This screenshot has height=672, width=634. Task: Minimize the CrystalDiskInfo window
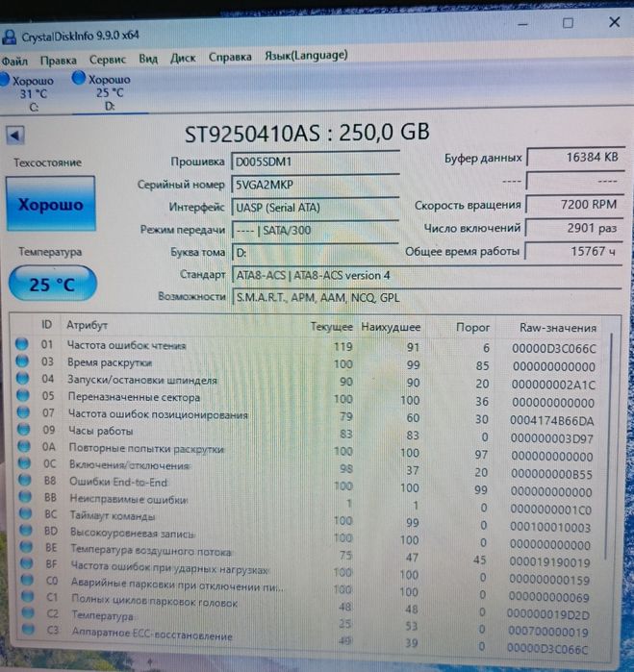click(x=522, y=24)
